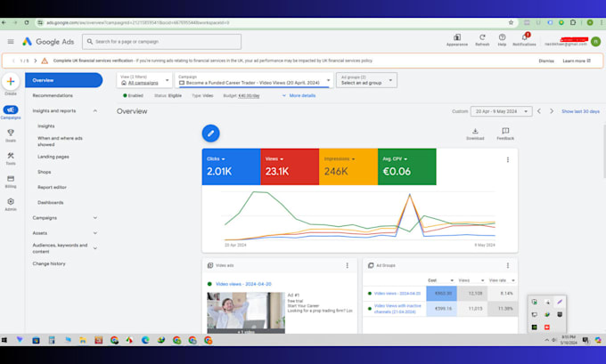This screenshot has width=606, height=364.
Task: Open the custom date range dropdown
Action: coord(501,111)
